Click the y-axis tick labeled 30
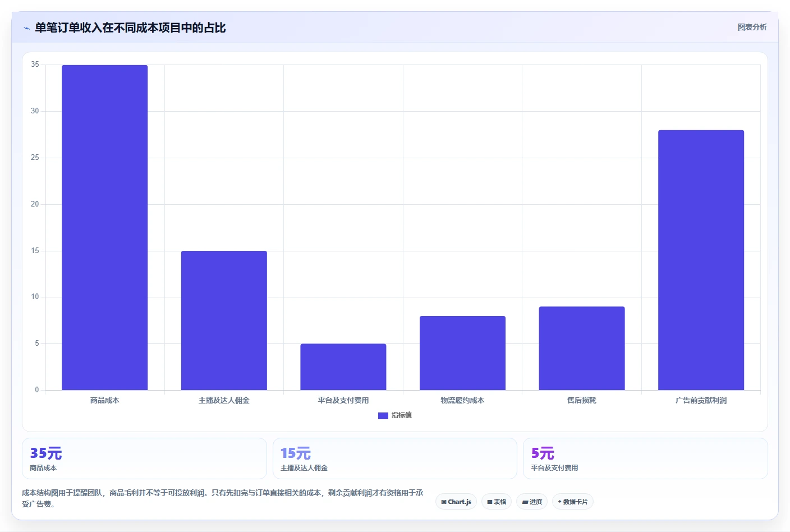The image size is (790, 532). pyautogui.click(x=35, y=111)
